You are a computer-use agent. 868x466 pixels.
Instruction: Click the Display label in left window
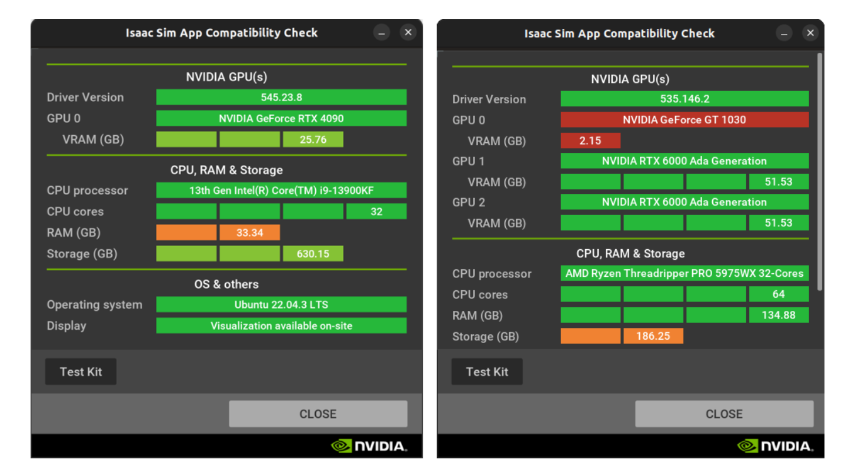pyautogui.click(x=66, y=326)
